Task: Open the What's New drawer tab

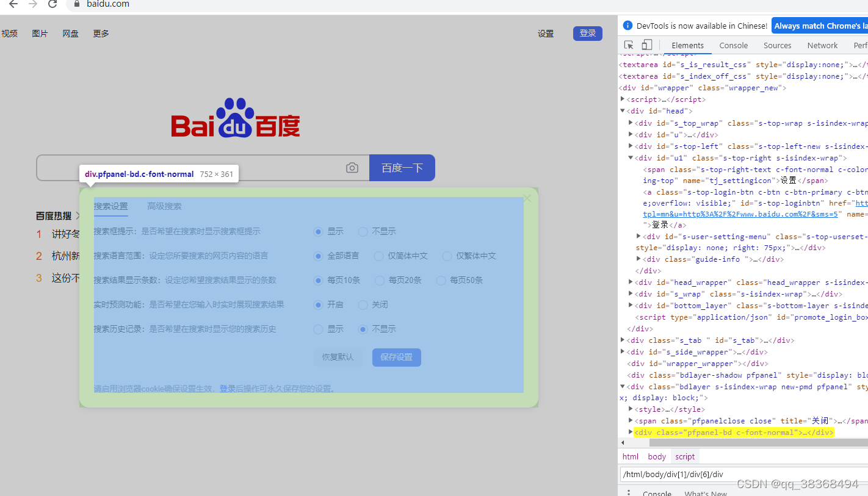Action: click(x=706, y=492)
